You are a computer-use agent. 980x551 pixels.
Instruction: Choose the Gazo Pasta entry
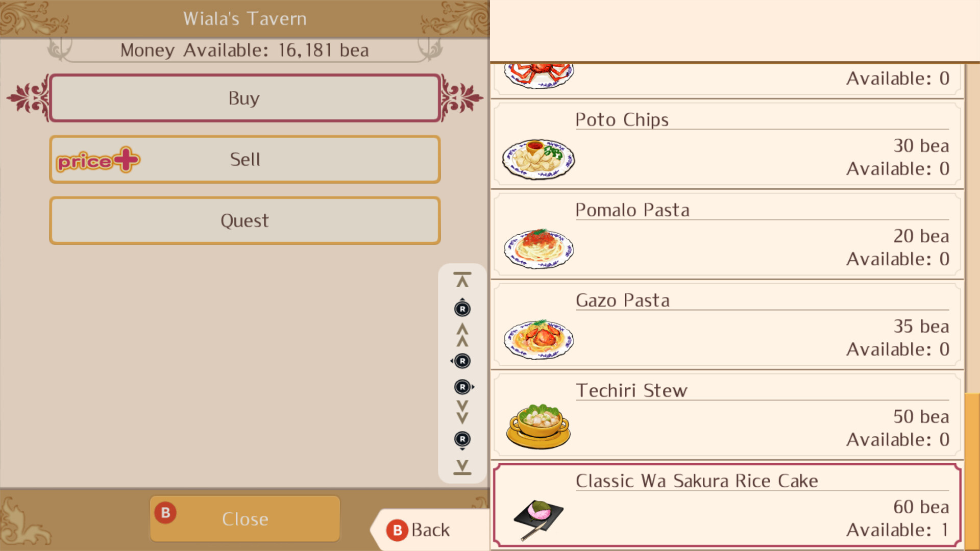[727, 325]
